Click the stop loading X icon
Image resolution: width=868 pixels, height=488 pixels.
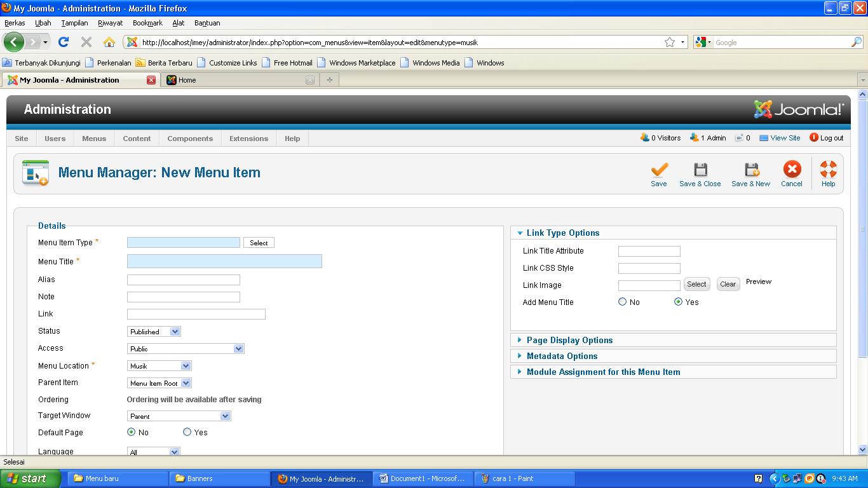[86, 42]
